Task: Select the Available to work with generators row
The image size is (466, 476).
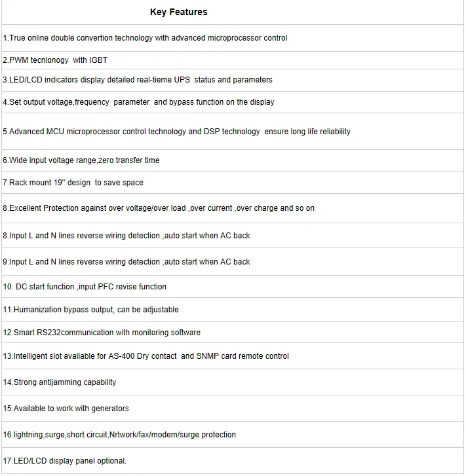Action: (233, 409)
